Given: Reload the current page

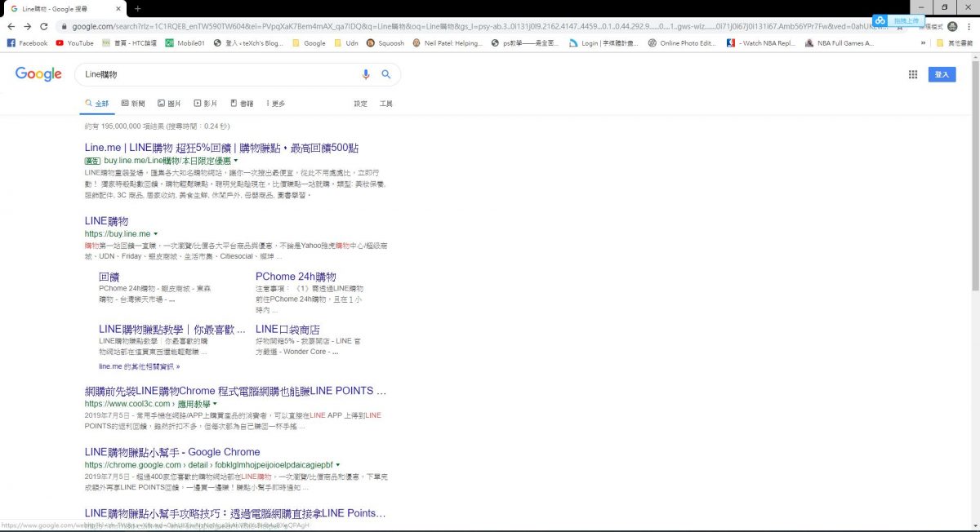Looking at the screenshot, I should 44,26.
